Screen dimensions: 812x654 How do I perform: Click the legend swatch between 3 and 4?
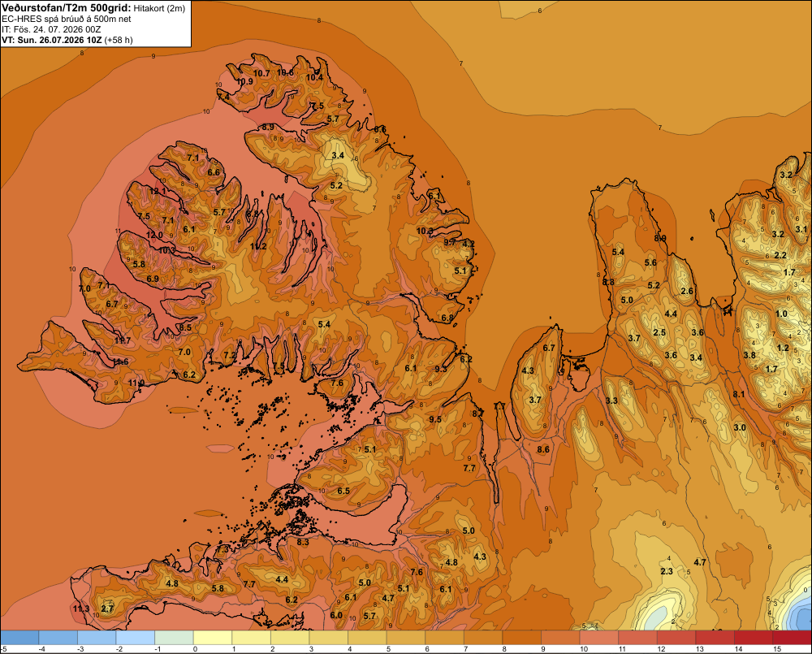pyautogui.click(x=328, y=637)
